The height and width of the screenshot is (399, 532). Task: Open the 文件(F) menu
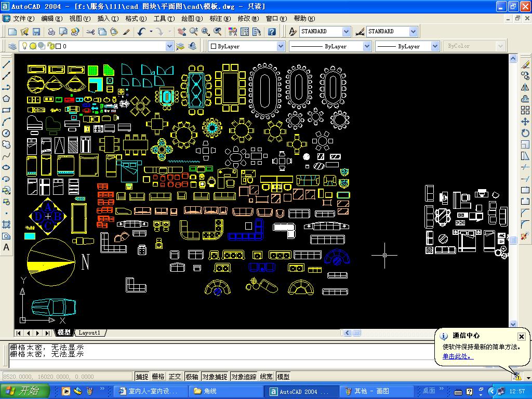pos(23,19)
